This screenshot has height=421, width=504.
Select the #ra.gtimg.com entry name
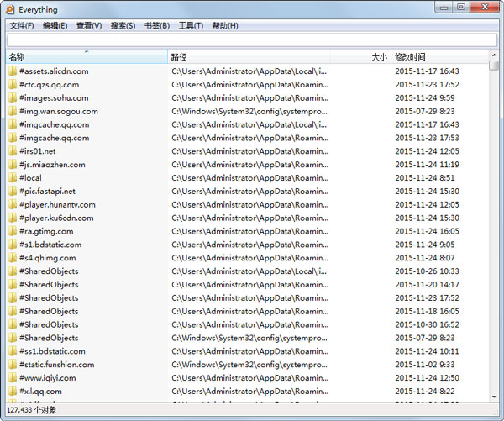click(46, 231)
